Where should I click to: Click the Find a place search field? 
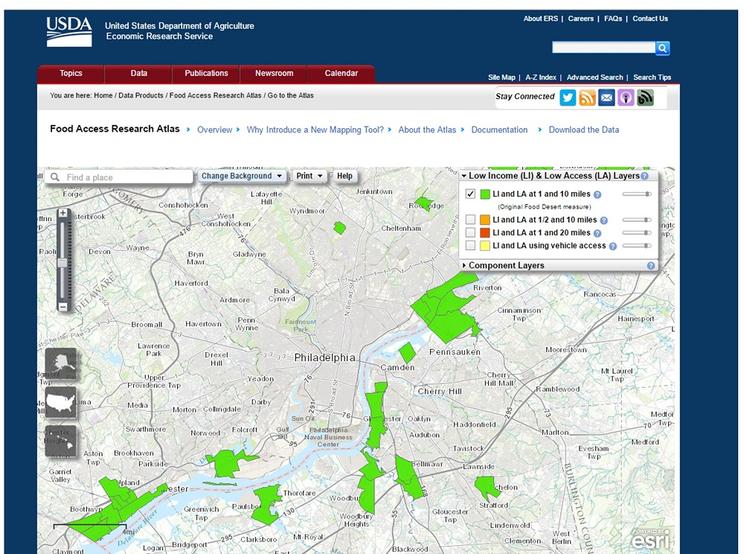point(125,177)
